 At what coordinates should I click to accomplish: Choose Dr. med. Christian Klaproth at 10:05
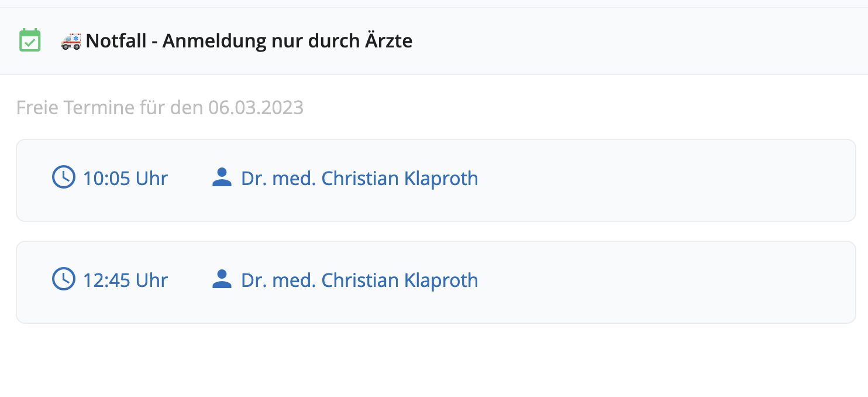(360, 178)
